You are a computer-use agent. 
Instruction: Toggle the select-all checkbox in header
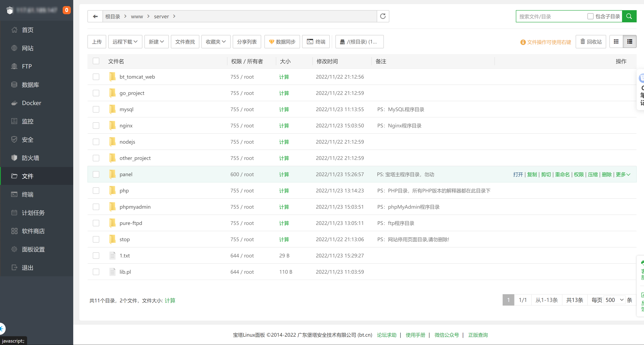click(96, 61)
